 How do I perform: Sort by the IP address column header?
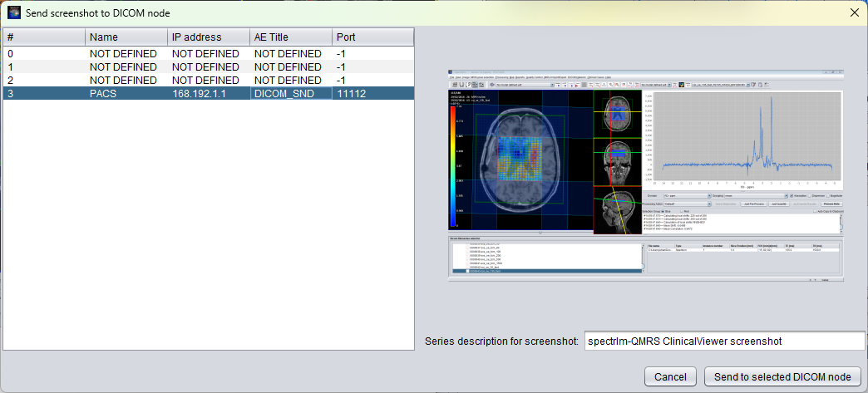208,37
